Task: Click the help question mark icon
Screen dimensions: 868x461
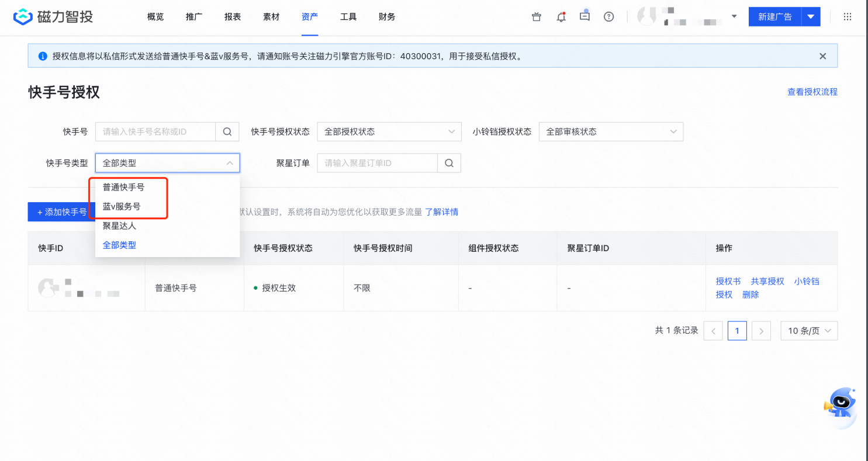Action: [x=608, y=16]
